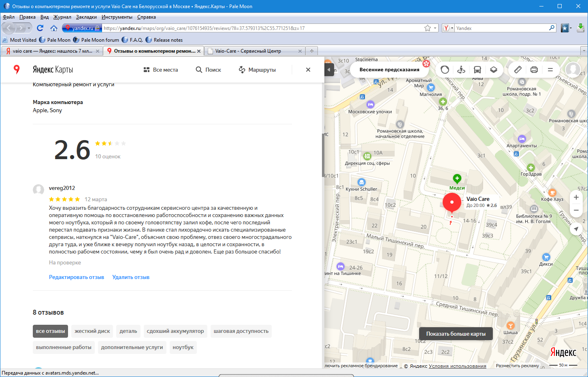Click the ГорЗдрав pharmacy marker
Viewport: 588px width, 377px height.
(x=531, y=168)
